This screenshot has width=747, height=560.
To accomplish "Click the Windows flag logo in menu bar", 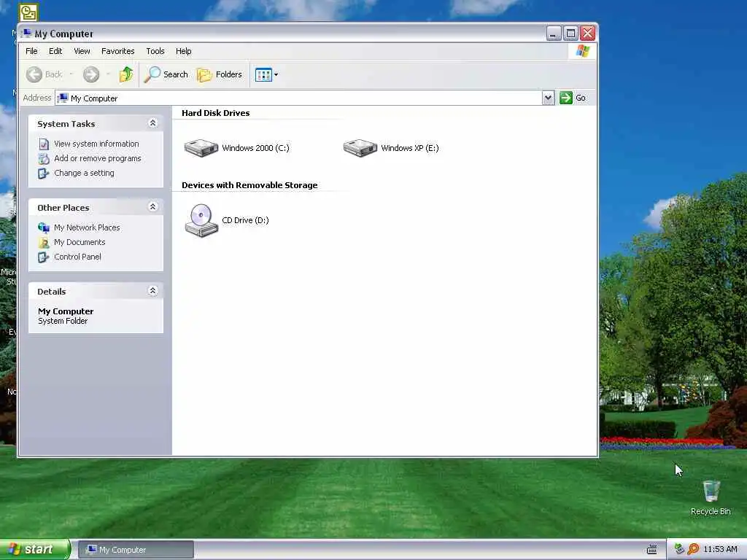I will (x=582, y=51).
